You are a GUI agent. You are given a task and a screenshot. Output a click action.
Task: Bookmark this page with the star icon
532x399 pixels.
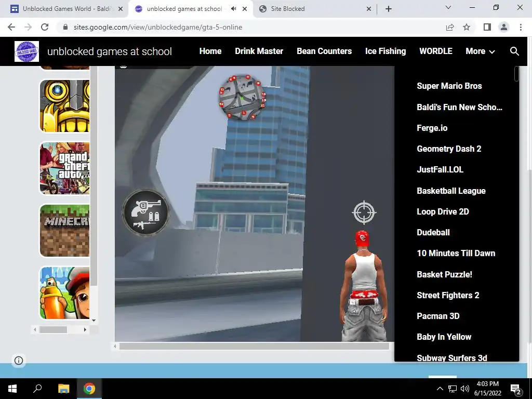tap(467, 27)
